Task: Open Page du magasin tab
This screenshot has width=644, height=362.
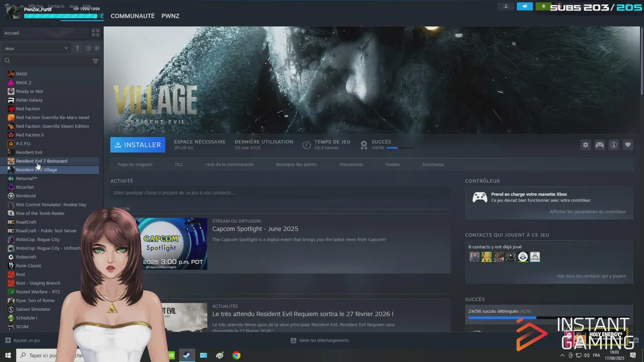Action: pyautogui.click(x=135, y=164)
